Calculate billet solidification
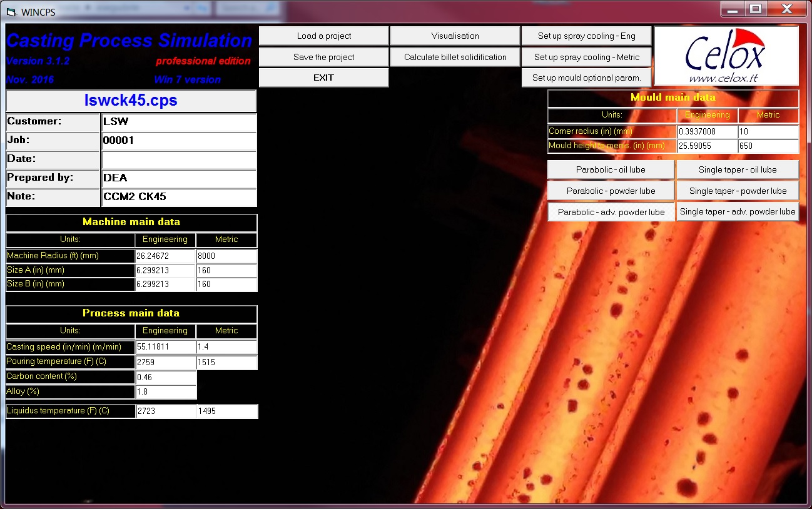This screenshot has width=812, height=509. tap(455, 57)
